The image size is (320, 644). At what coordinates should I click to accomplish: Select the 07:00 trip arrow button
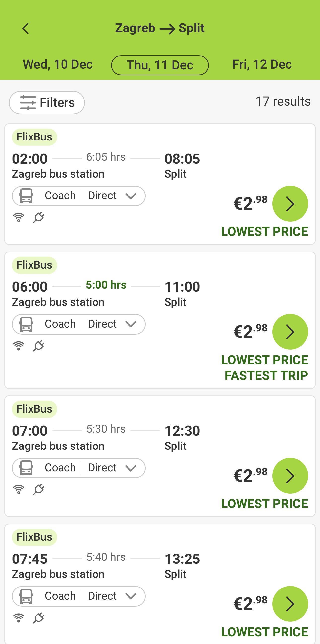point(290,476)
